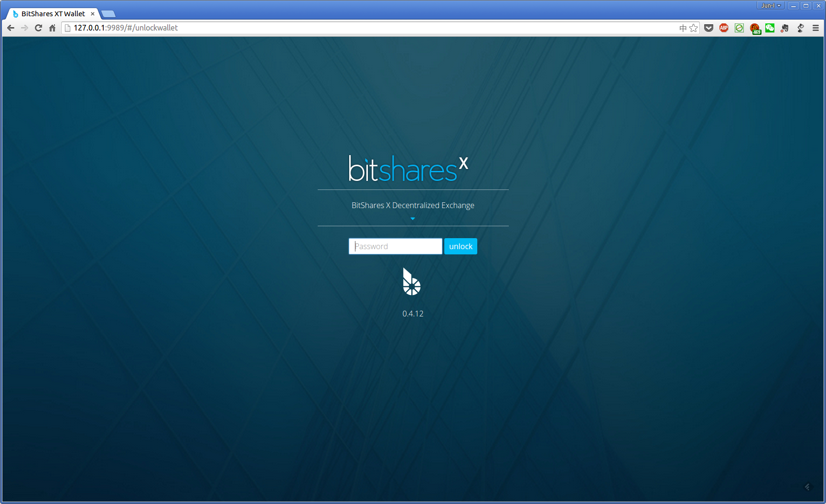The image size is (826, 504).
Task: Close the BitShares XT Wallet tab
Action: [x=93, y=14]
